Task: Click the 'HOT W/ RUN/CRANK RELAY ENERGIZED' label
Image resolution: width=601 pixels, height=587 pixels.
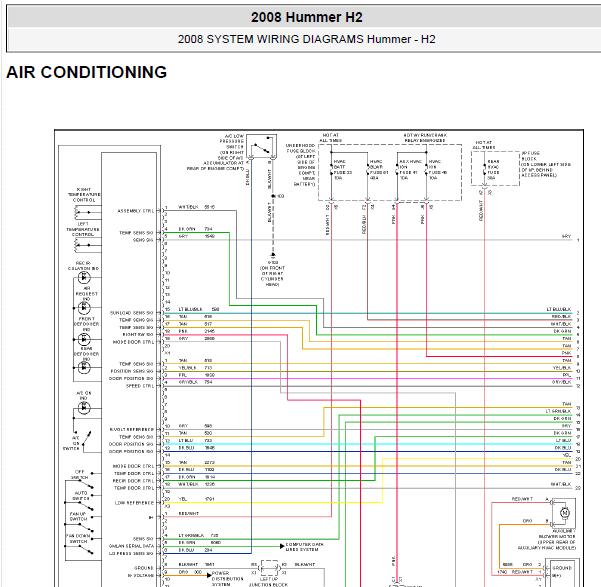Action: 425,138
